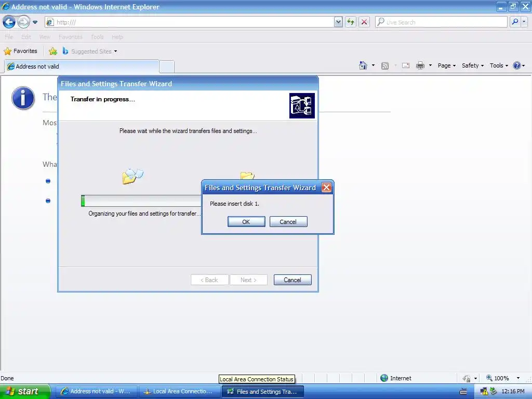
Task: Click the Home icon in command bar
Action: pyautogui.click(x=363, y=65)
